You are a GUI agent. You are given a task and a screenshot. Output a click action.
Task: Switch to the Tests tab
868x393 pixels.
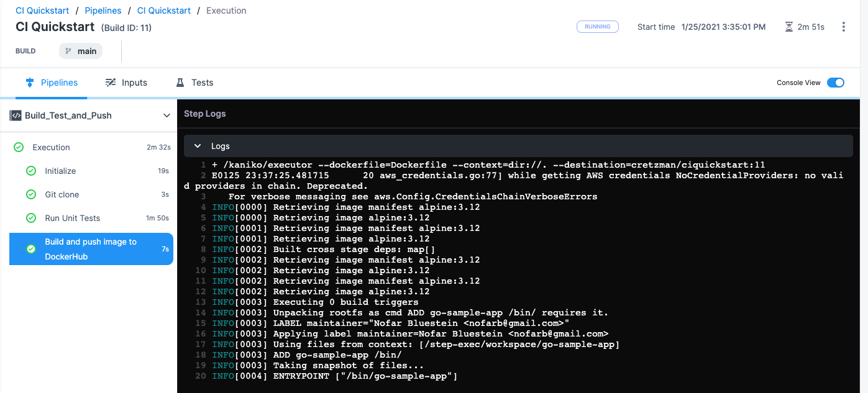tap(194, 83)
